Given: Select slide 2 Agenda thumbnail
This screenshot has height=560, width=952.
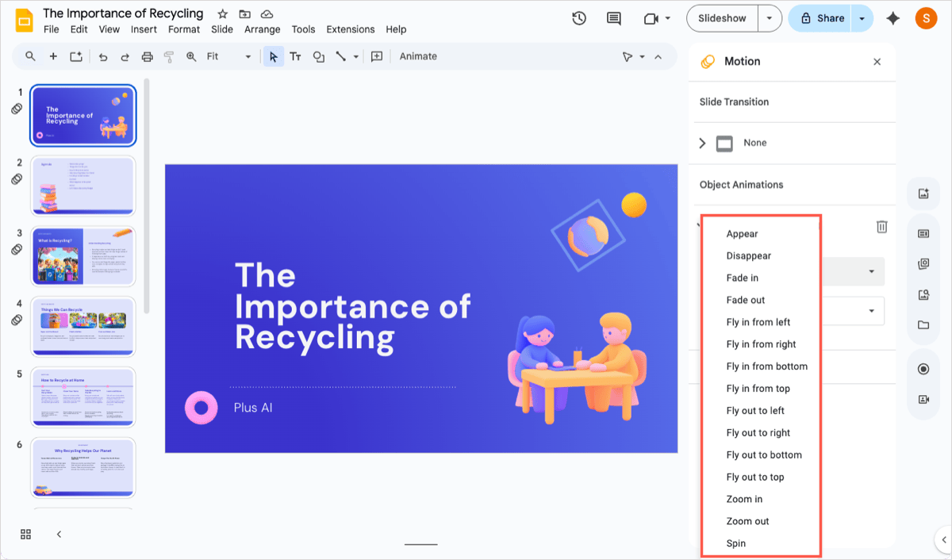Looking at the screenshot, I should [x=83, y=185].
